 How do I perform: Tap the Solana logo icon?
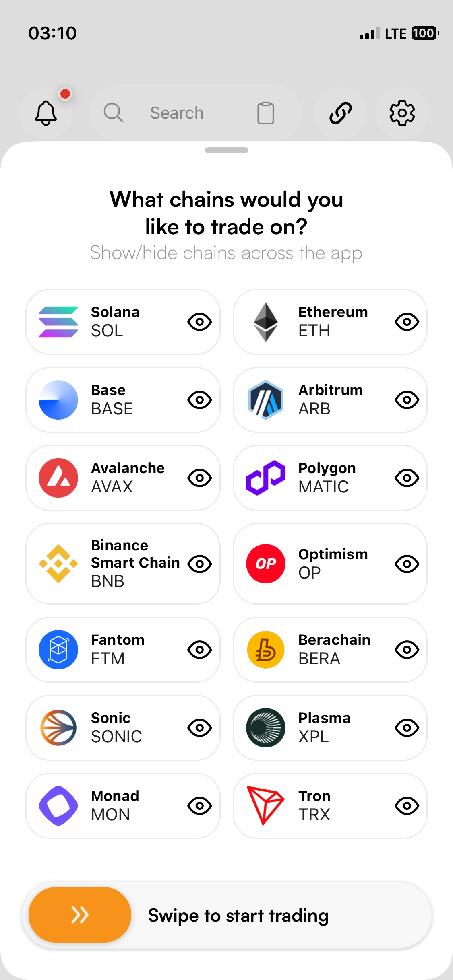tap(58, 322)
